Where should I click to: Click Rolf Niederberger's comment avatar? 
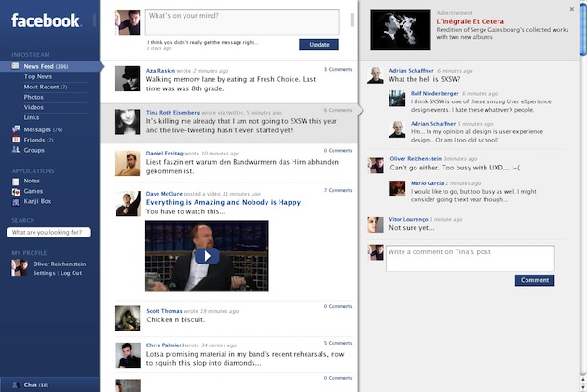(x=397, y=99)
